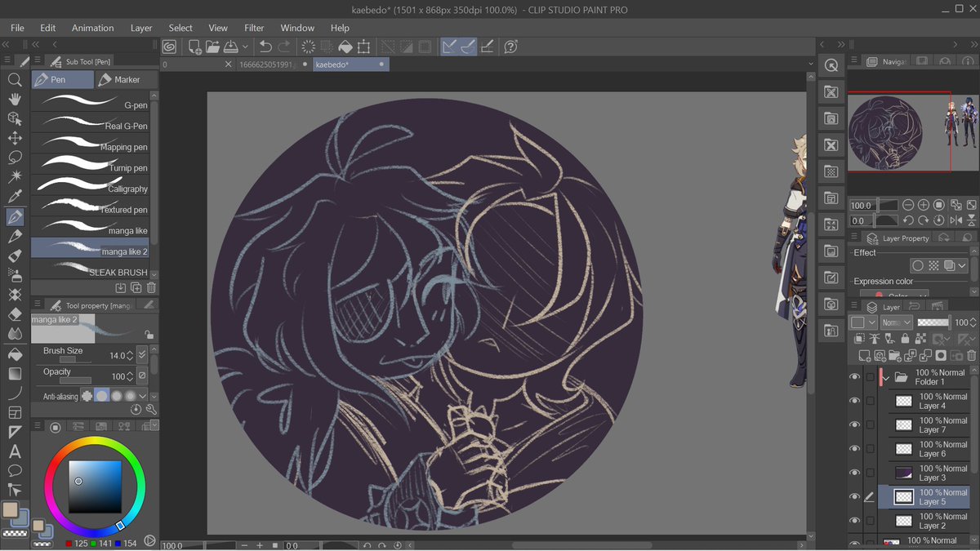
Task: Create new layer folder icon
Action: (895, 355)
